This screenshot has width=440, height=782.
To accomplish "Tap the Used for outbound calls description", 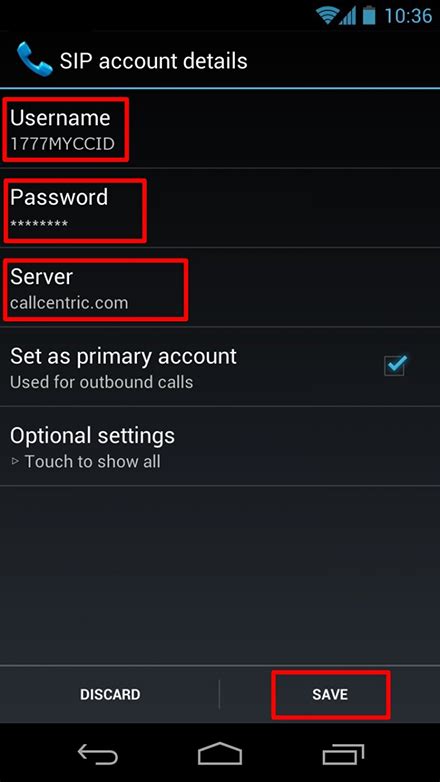I will click(x=101, y=383).
